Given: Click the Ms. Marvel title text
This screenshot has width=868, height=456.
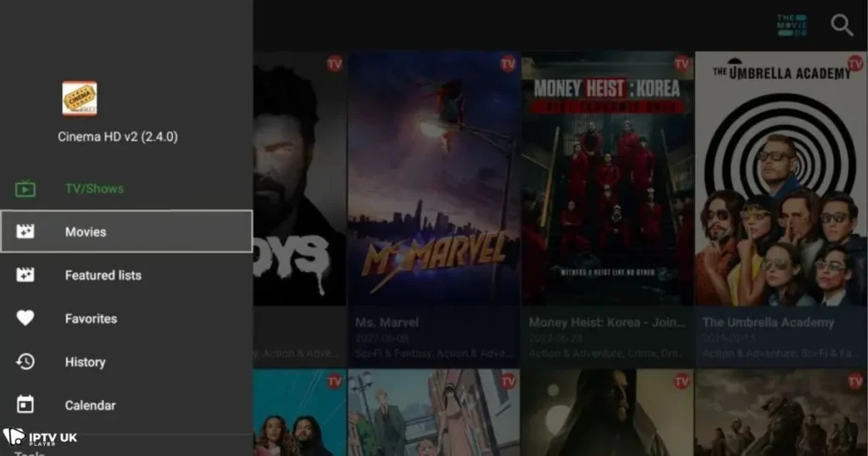Looking at the screenshot, I should pyautogui.click(x=387, y=322).
